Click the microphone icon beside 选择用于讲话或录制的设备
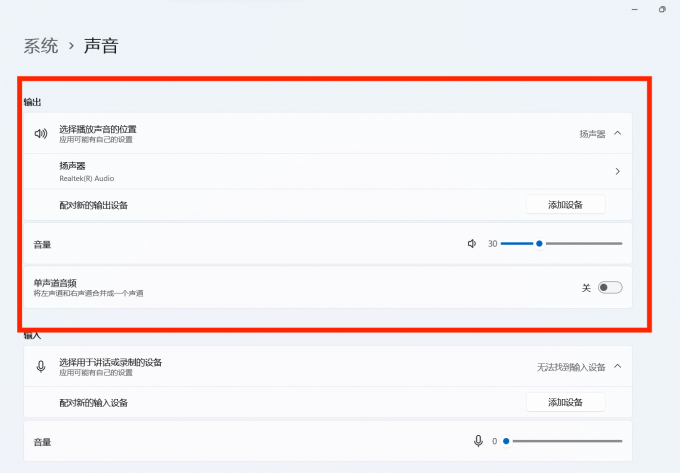Viewport: 680px width, 473px height. pyautogui.click(x=41, y=367)
